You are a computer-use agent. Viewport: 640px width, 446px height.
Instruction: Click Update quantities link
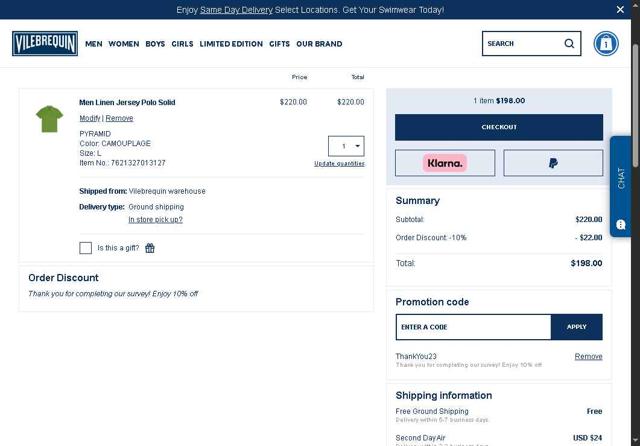click(x=339, y=164)
